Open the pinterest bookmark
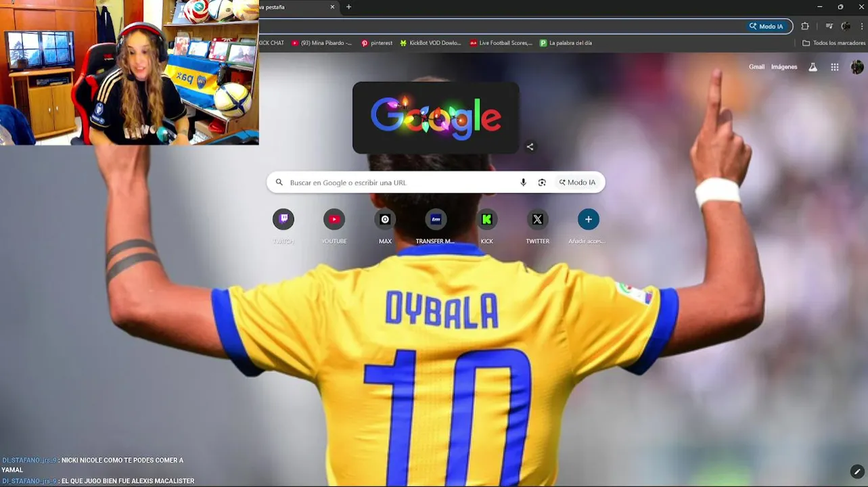This screenshot has height=487, width=868. 376,43
